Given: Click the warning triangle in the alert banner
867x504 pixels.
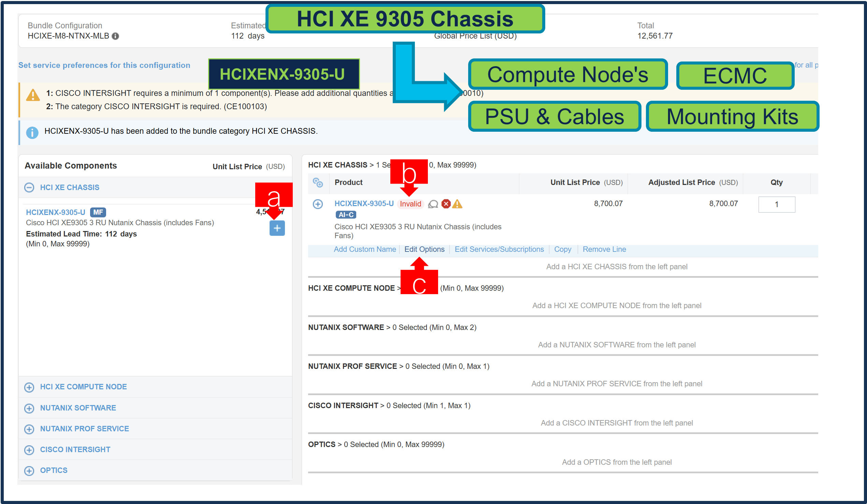Looking at the screenshot, I should [x=33, y=95].
